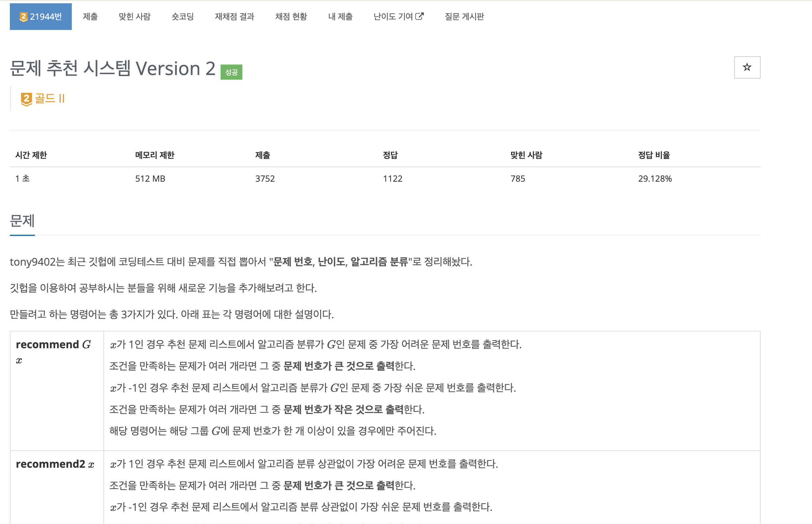Click the external link icon beside 난이도 기여
This screenshot has height=524, width=812.
click(420, 16)
